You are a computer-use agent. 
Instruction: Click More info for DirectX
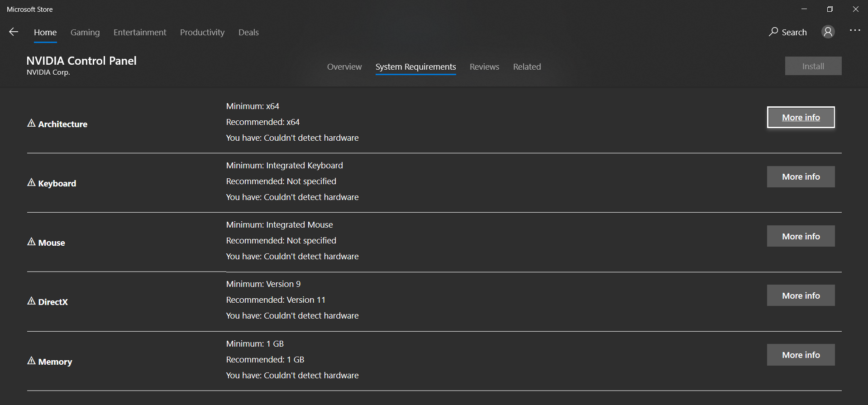click(801, 295)
